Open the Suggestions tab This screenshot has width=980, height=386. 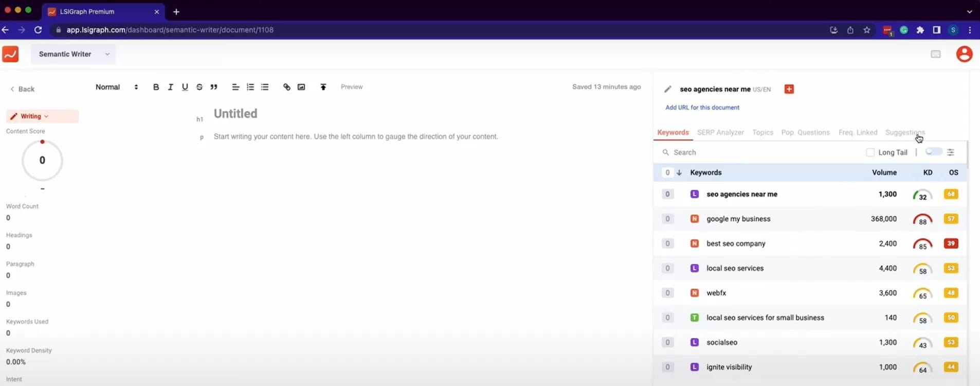pos(905,132)
